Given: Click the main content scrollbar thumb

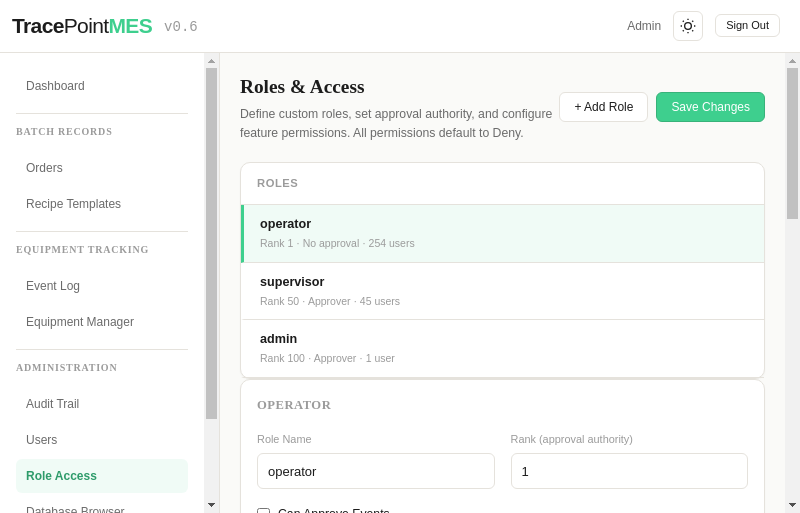Looking at the screenshot, I should tap(792, 143).
